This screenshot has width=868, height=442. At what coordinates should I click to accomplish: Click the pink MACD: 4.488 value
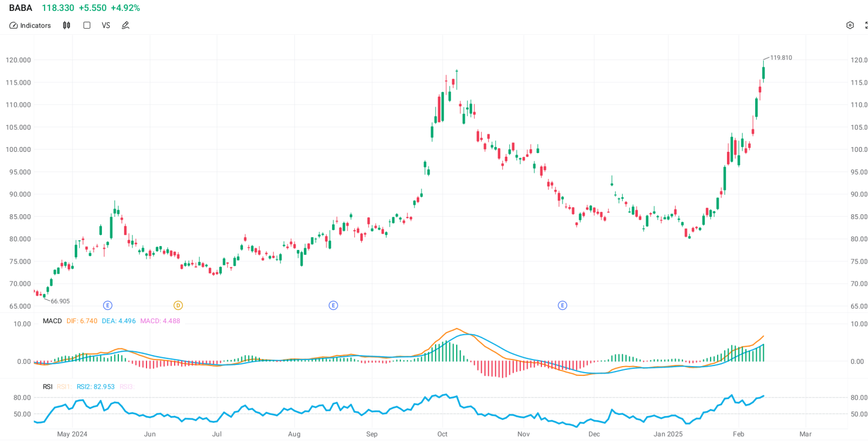[160, 321]
